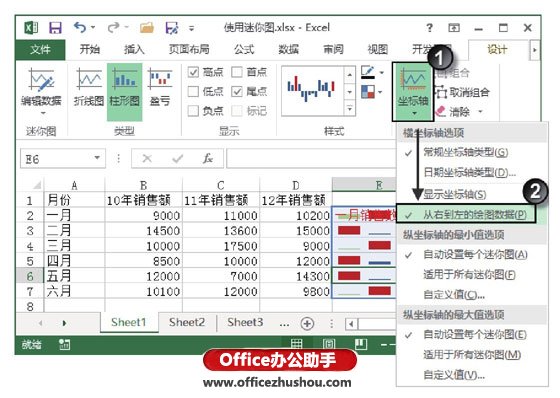Select 日期坐标轴类型(D) menu option
This screenshot has width=560, height=398.
click(x=472, y=173)
